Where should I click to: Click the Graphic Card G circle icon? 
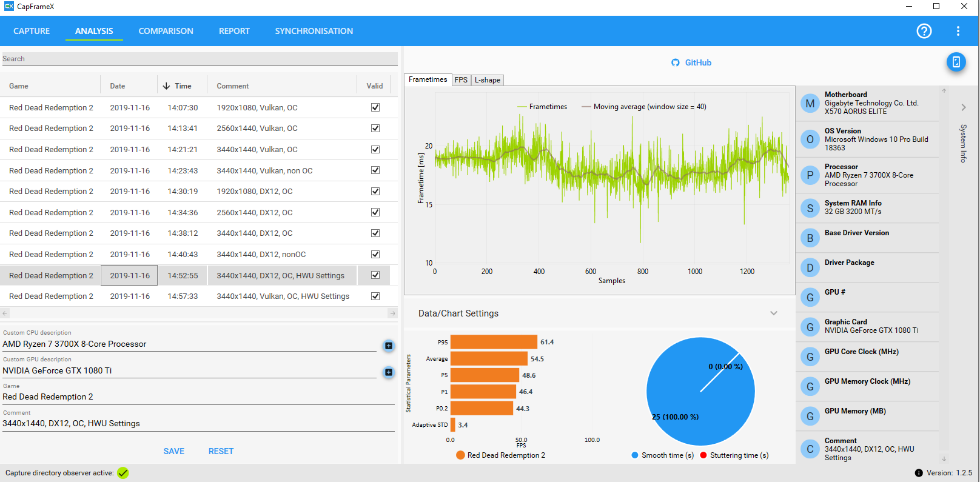point(810,327)
